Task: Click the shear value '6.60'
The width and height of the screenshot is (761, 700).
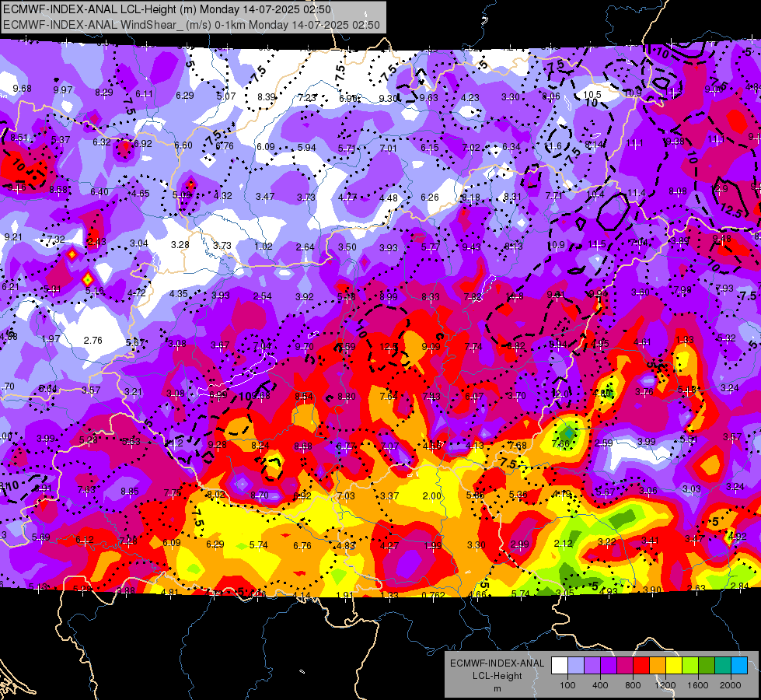Action: coord(183,145)
